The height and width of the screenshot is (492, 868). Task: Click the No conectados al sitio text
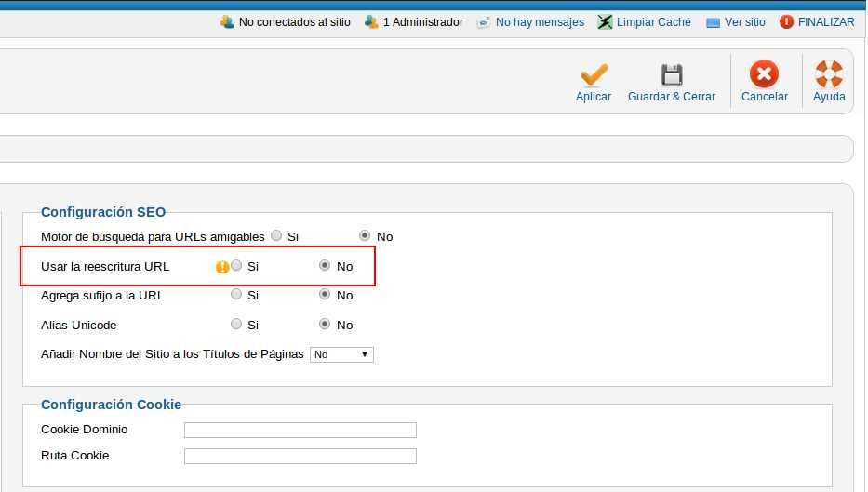[x=295, y=22]
